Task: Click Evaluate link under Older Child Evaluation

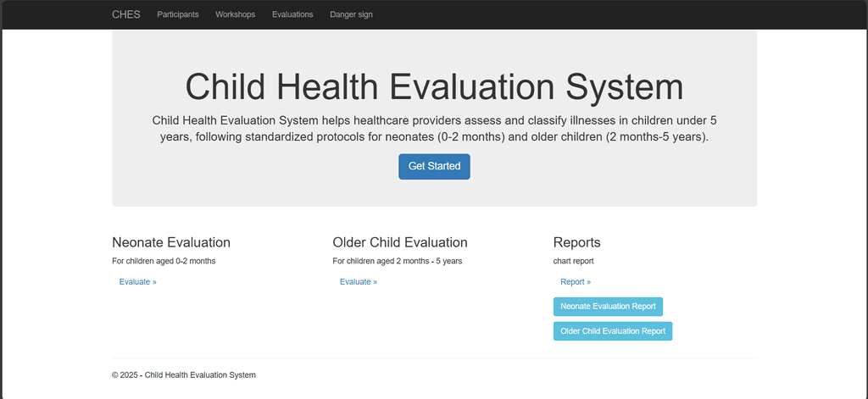Action: click(359, 282)
